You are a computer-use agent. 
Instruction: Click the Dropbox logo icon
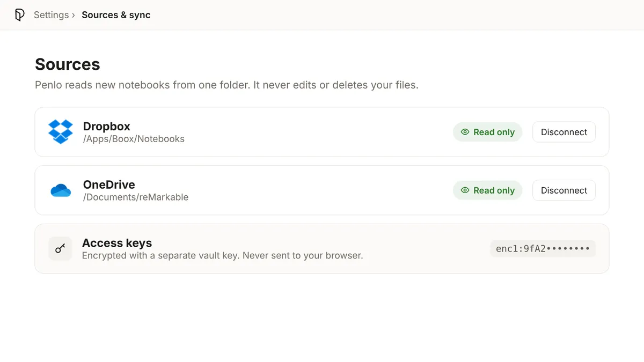click(61, 132)
